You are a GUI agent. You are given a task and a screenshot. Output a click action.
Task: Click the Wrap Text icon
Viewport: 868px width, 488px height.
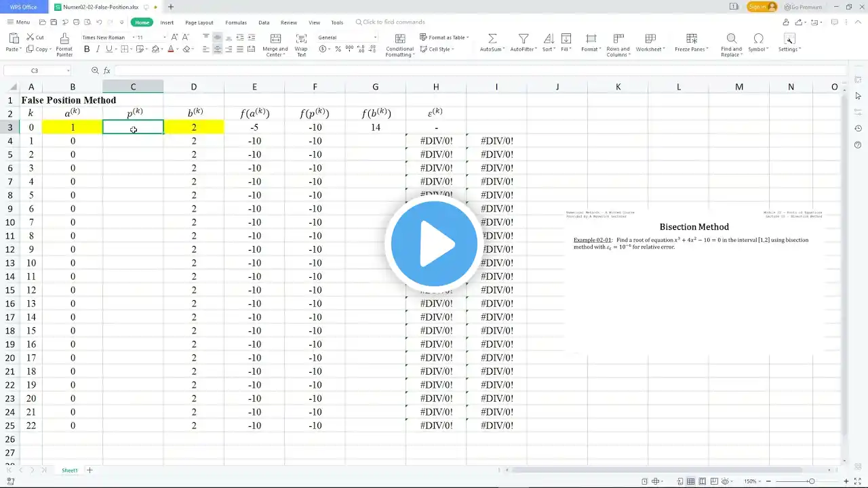[x=301, y=39]
